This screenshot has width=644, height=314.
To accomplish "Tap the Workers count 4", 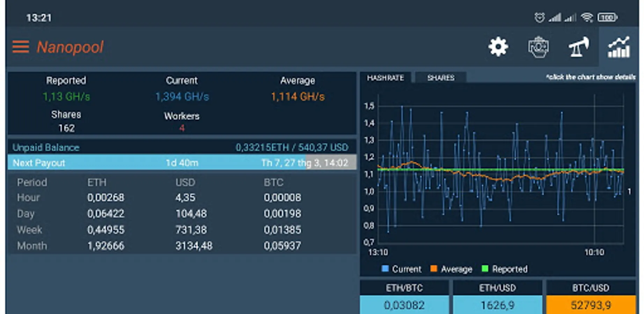I will coord(182,128).
